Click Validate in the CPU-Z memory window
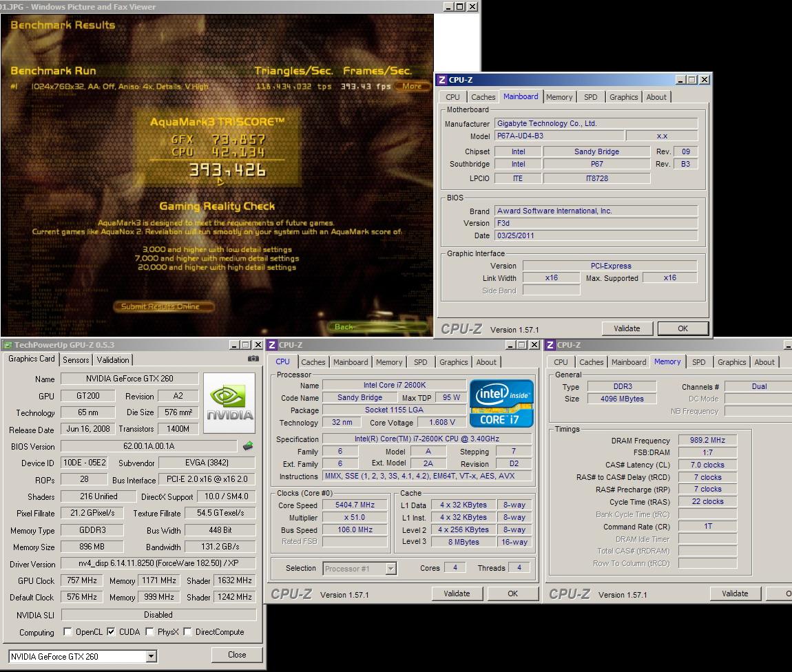792x672 pixels. (x=735, y=594)
